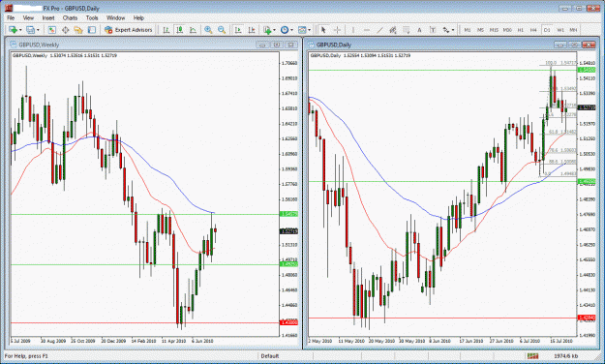Open the Profiles toolbar icon

coord(30,30)
